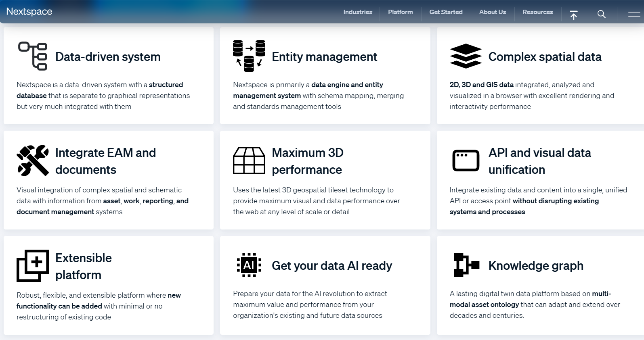
Task: Click the 'structured database' description paragraph
Action: click(103, 96)
